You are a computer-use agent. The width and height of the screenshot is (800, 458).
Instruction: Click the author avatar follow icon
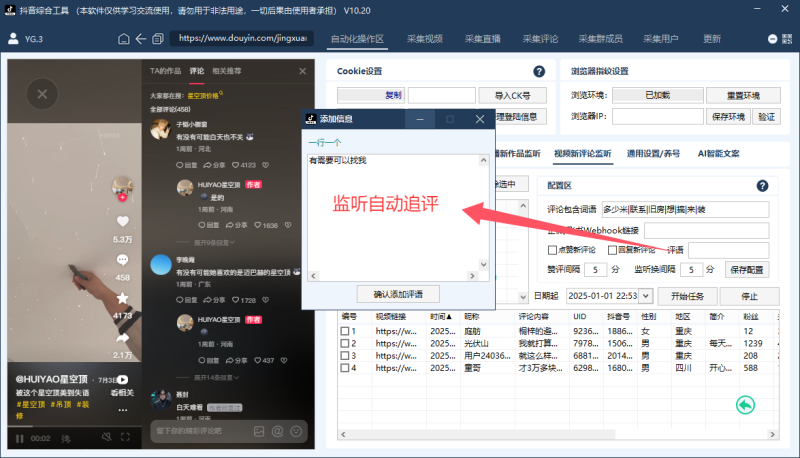122,187
